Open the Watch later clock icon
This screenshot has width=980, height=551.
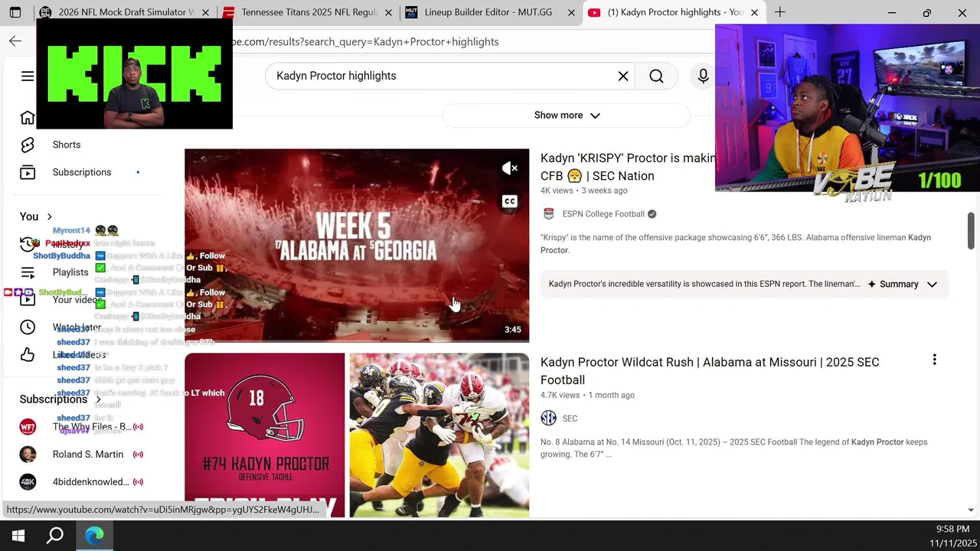click(28, 328)
